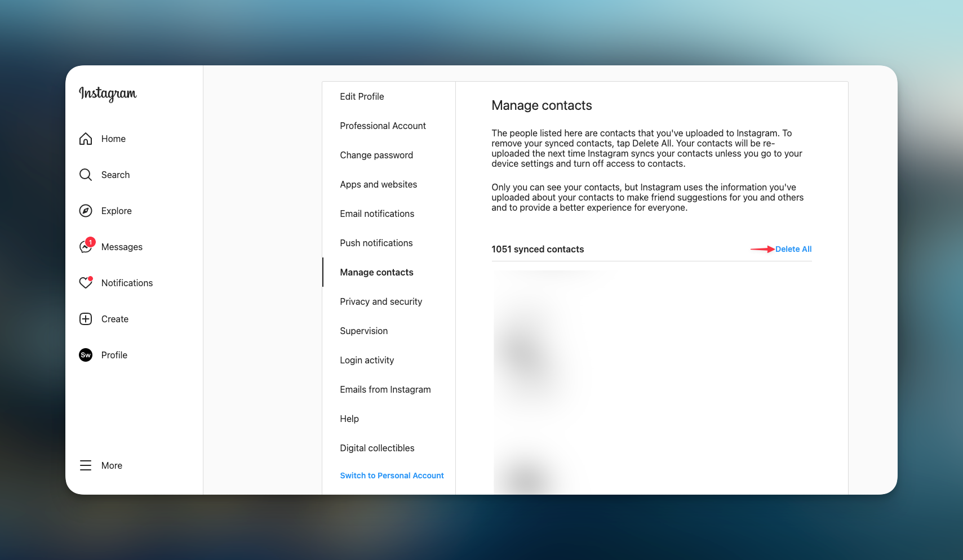Image resolution: width=963 pixels, height=560 pixels.
Task: Open Email notifications settings
Action: click(x=377, y=214)
